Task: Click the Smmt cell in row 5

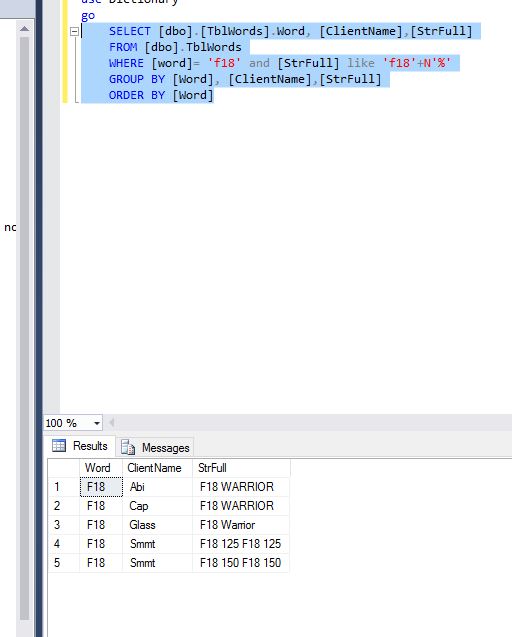Action: point(157,563)
